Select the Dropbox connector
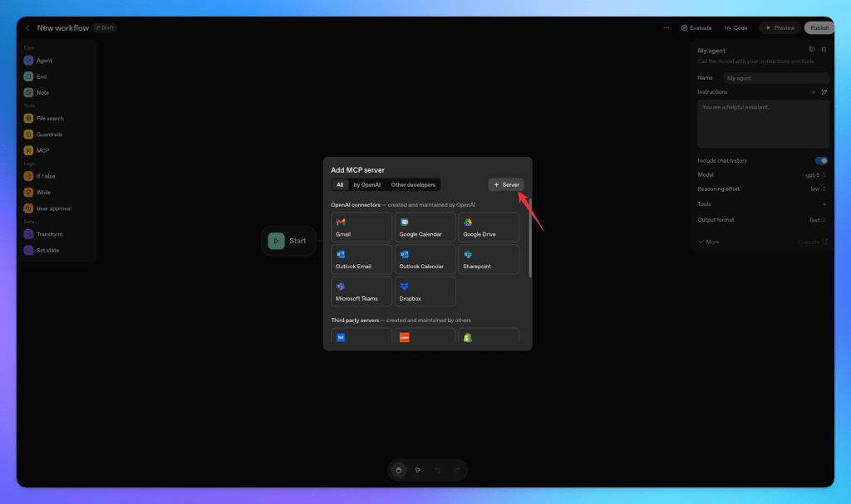851x504 pixels. click(x=425, y=291)
